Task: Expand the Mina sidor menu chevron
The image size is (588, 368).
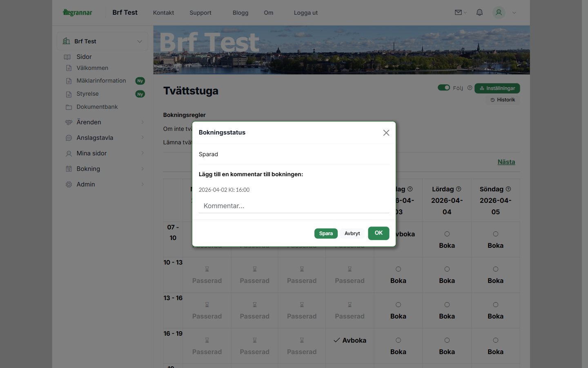Action: click(143, 153)
